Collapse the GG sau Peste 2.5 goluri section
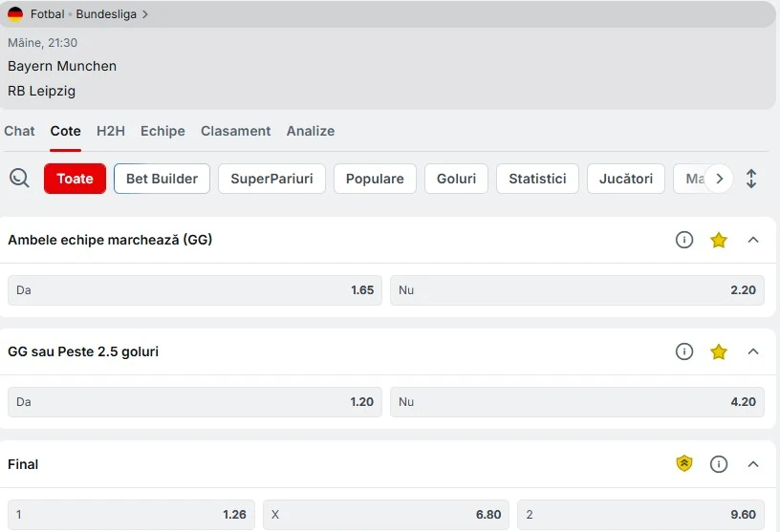The image size is (780, 532). [x=753, y=351]
